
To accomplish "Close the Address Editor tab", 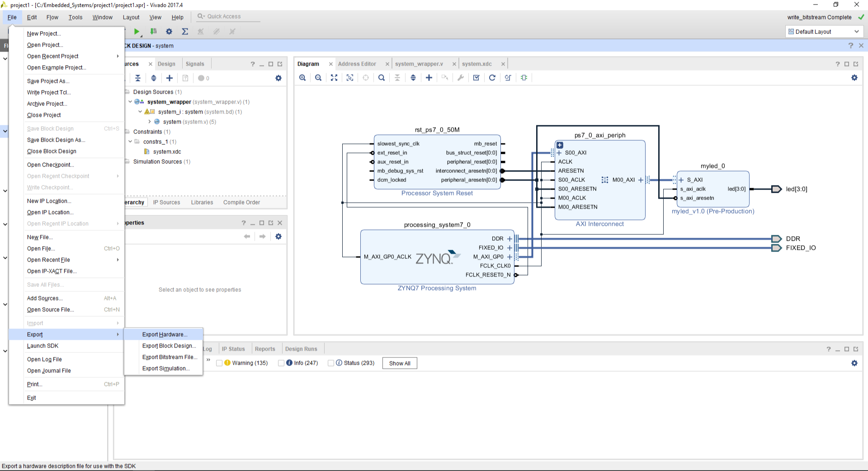I will (x=387, y=64).
